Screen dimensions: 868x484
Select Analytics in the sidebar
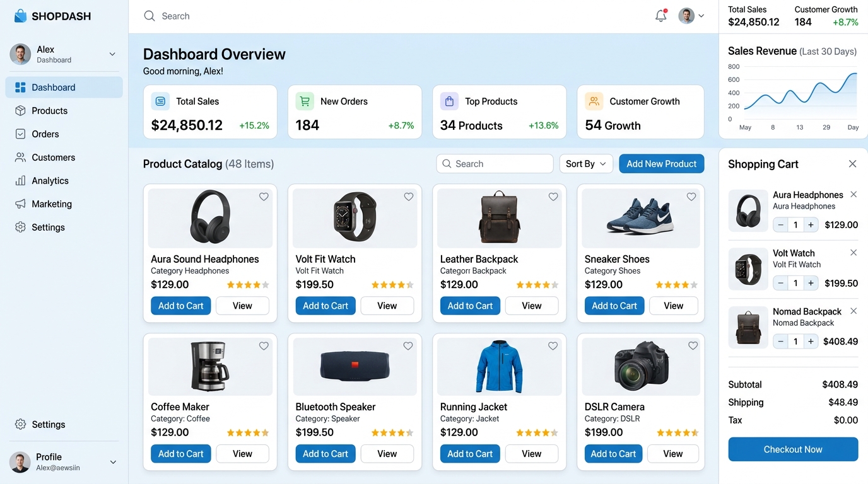click(x=64, y=181)
